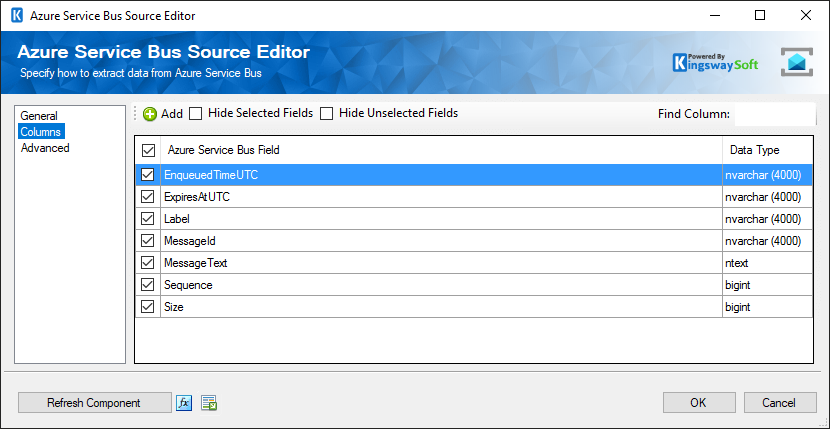Image resolution: width=830 pixels, height=429 pixels.
Task: Toggle Hide Selected Fields checkbox
Action: pos(196,114)
